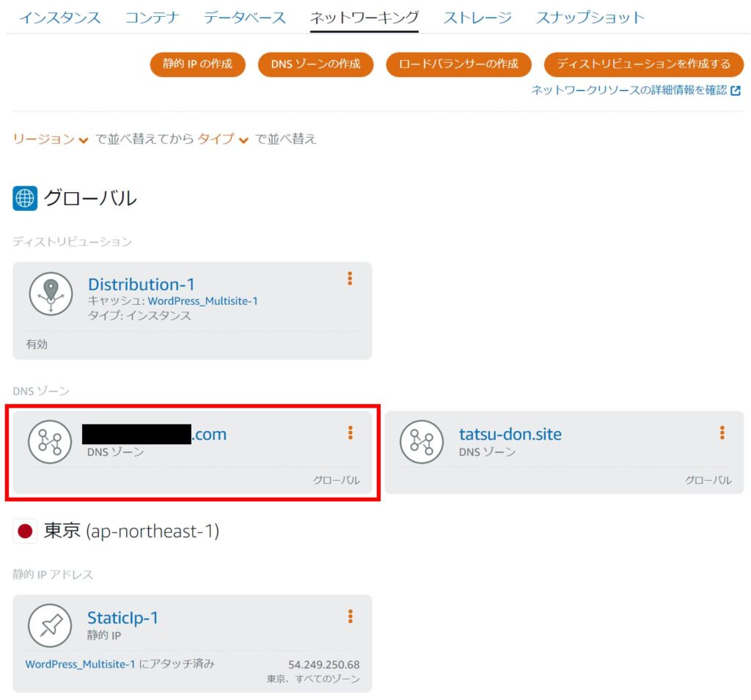Screen dimensions: 751x700
Task: Open the スナップショット tab
Action: point(590,18)
